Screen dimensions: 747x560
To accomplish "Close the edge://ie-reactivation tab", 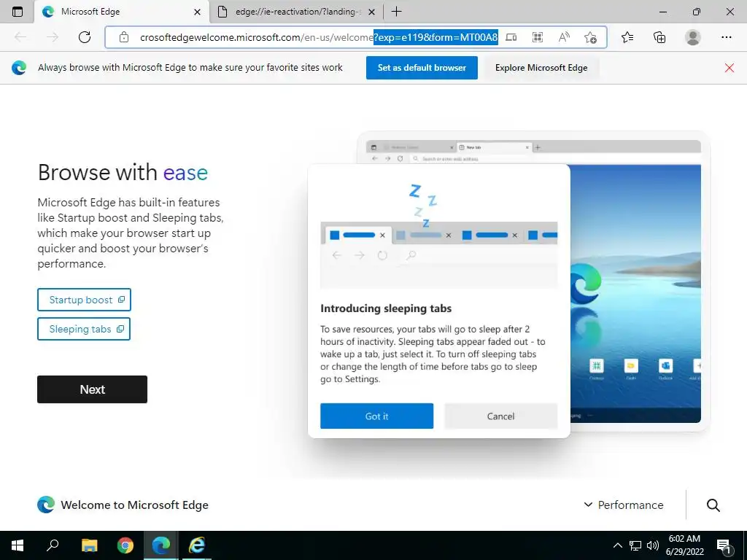I will tap(372, 12).
